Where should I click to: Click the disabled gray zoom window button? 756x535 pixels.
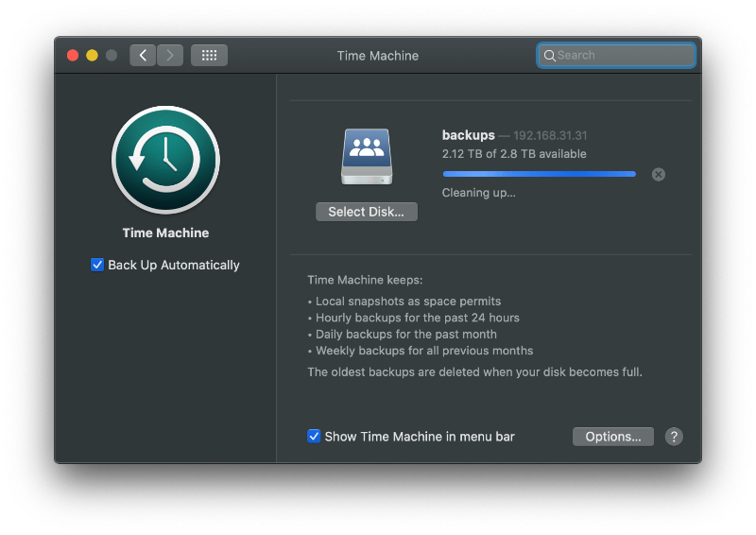pos(112,55)
